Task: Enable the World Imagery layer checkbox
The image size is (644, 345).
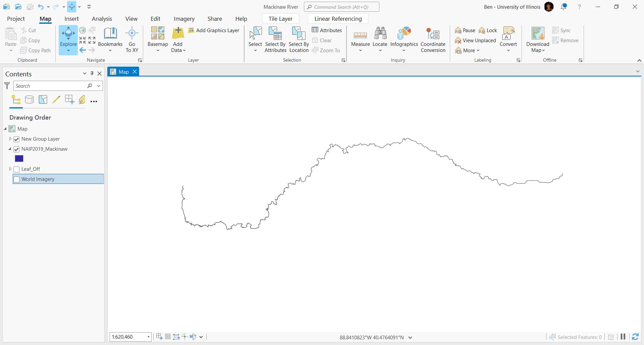Action: click(x=16, y=180)
